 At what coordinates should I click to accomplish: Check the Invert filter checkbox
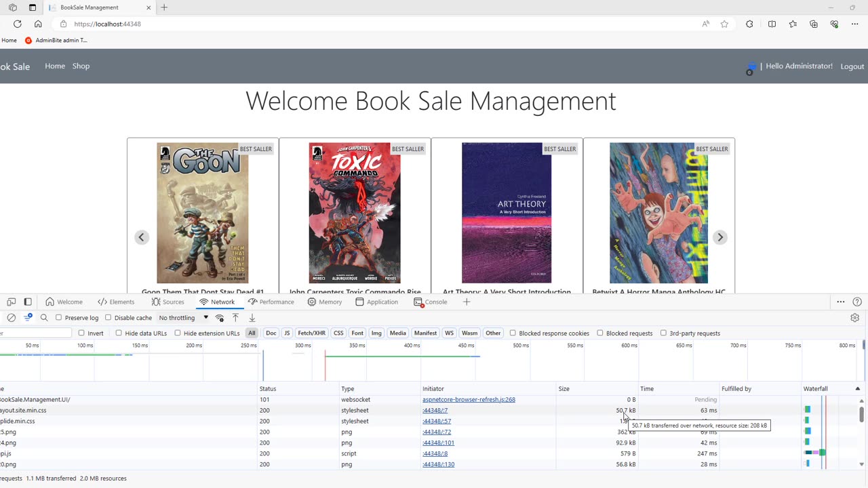click(81, 333)
